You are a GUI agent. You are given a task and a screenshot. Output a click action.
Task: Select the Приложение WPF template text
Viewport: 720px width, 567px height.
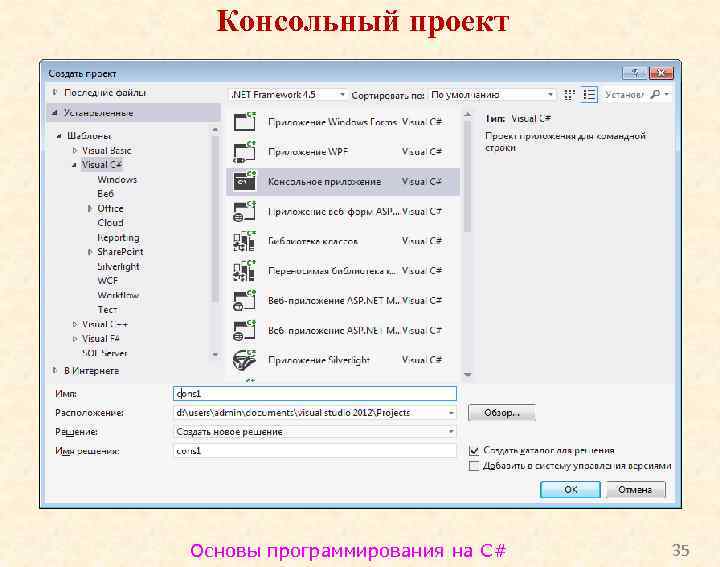tap(308, 152)
